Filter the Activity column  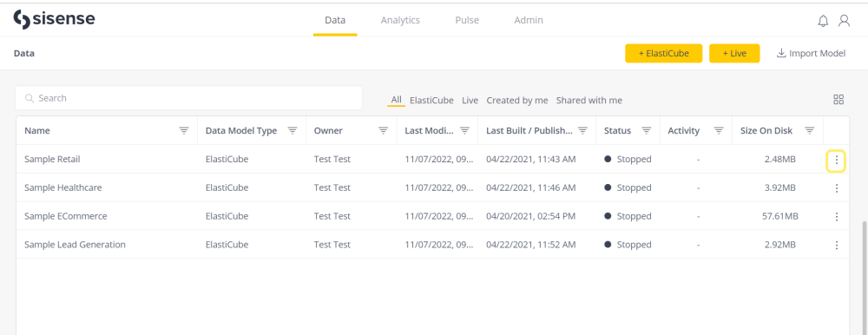719,131
